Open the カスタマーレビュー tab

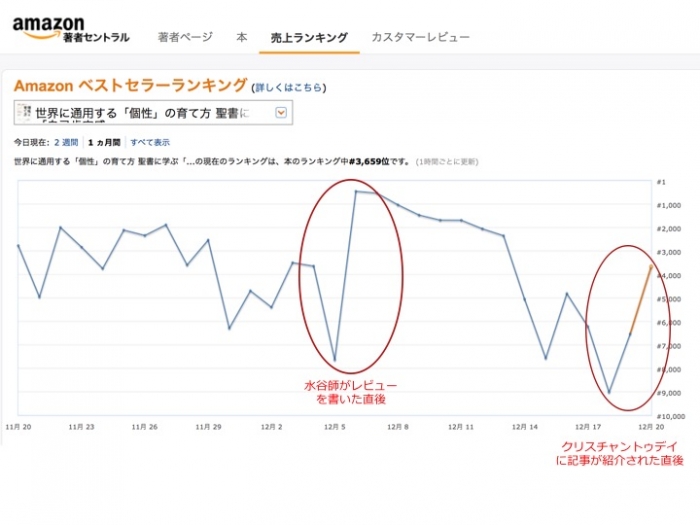[x=421, y=37]
